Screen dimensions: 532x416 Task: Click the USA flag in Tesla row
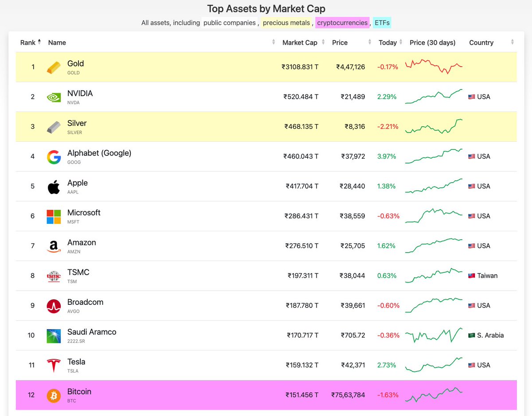coord(472,365)
